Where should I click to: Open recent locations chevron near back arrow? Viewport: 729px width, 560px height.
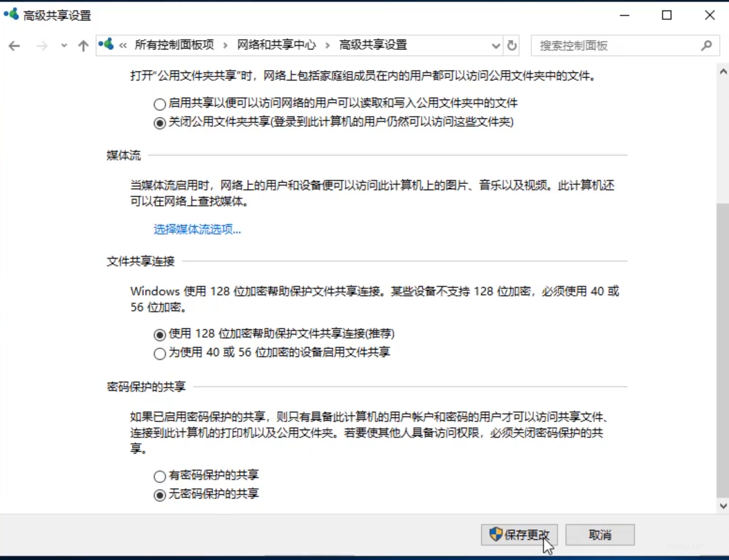tap(63, 45)
